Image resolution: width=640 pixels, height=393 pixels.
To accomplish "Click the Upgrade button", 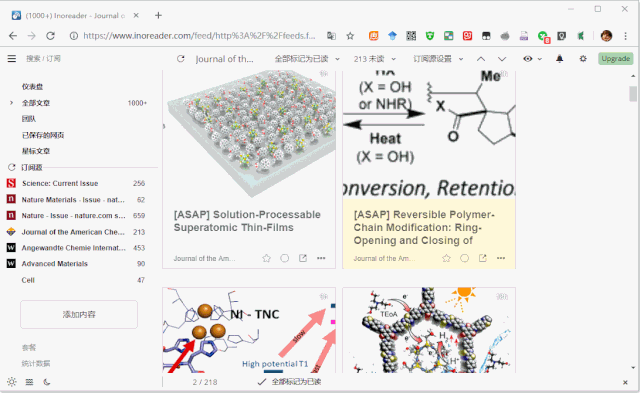I will pos(616,59).
